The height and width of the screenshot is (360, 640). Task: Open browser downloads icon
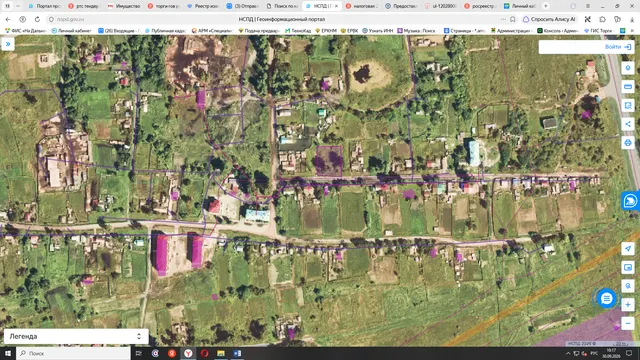click(632, 19)
